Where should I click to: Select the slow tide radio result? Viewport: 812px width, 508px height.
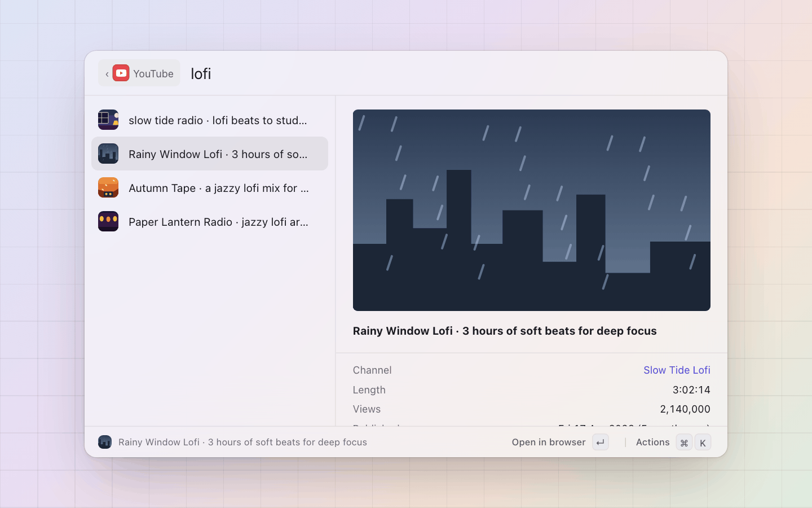tap(210, 120)
